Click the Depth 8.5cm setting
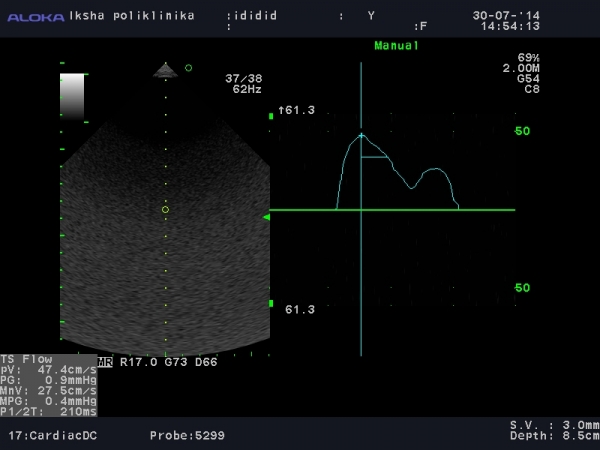 [552, 436]
